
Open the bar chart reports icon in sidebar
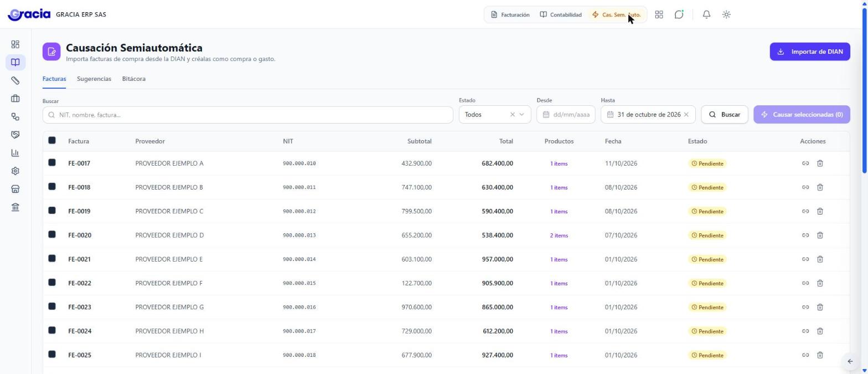coord(15,153)
